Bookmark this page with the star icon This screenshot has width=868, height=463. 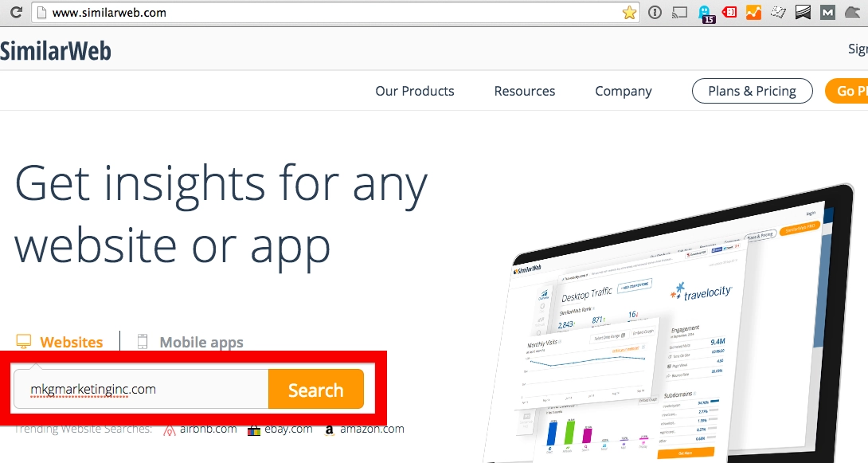click(629, 13)
